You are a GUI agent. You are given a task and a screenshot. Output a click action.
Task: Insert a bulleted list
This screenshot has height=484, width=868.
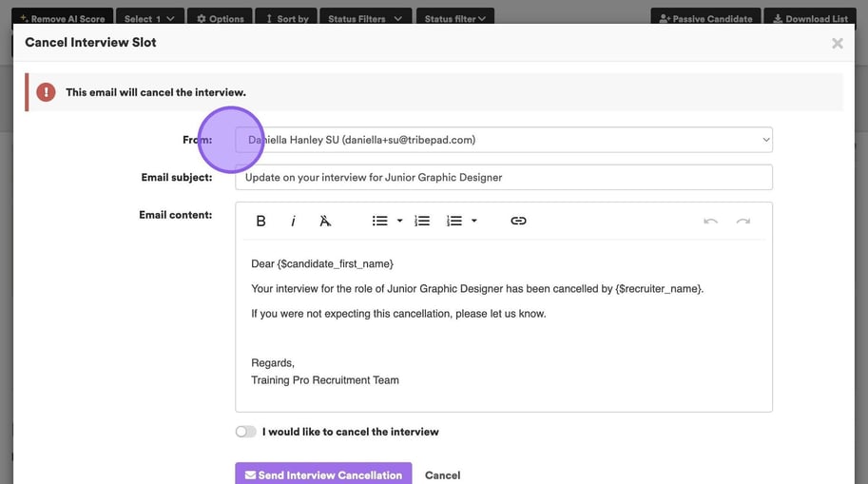point(380,221)
